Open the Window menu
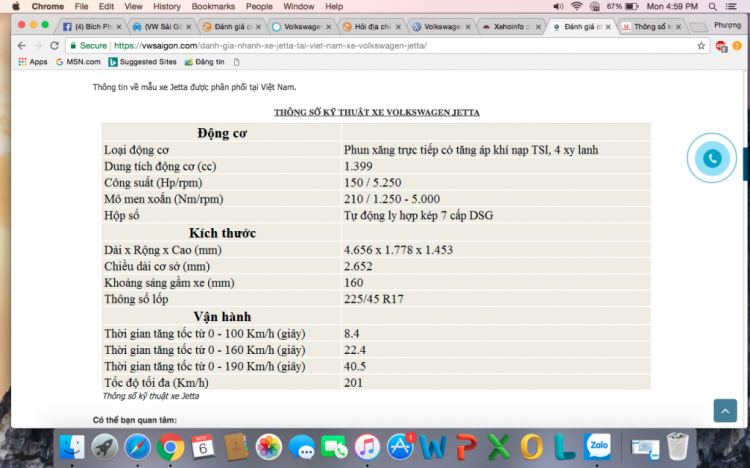The height and width of the screenshot is (468, 750). (x=299, y=7)
